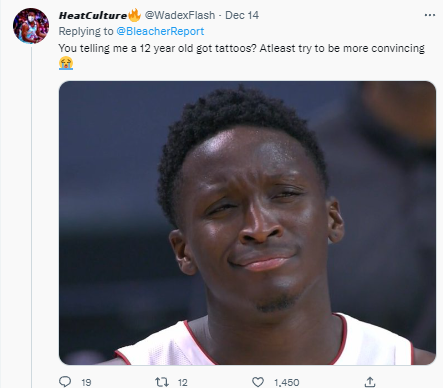Screen dimensions: 443x388
Task: Open the HeatCulture profile avatar
Action: 31,26
